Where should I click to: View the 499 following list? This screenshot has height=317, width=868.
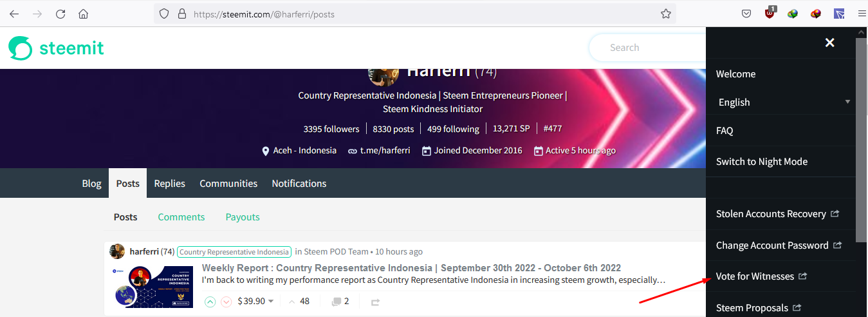pos(453,129)
